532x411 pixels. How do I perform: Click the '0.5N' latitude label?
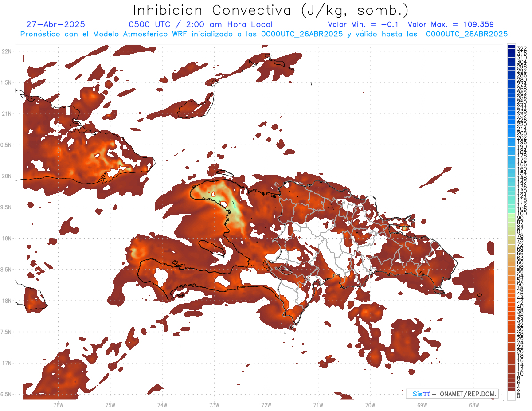point(7,145)
